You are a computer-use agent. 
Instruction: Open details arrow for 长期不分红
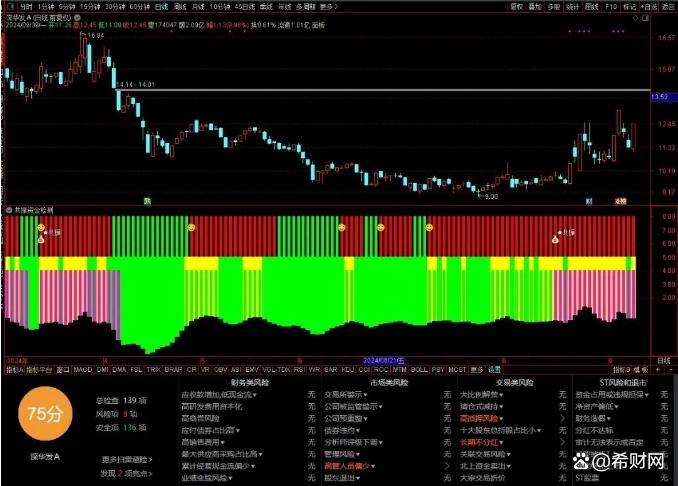coord(562,442)
